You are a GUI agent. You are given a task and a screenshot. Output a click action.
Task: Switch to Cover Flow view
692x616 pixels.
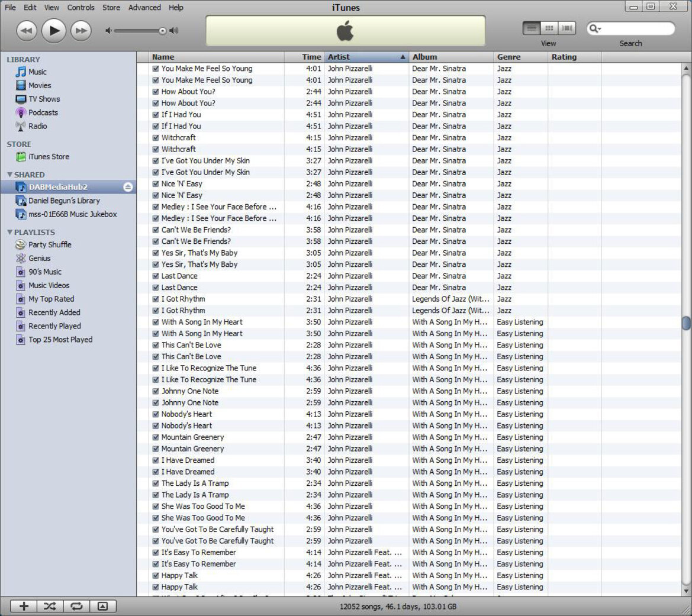click(567, 28)
